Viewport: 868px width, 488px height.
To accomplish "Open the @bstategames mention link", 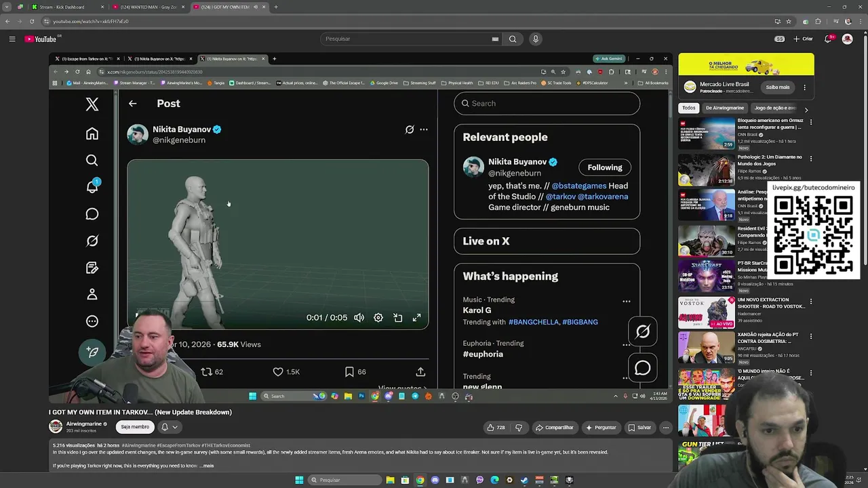I will [579, 186].
